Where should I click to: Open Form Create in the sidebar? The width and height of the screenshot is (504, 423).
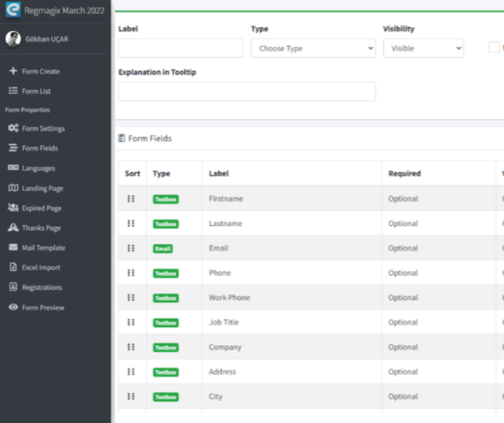click(41, 71)
